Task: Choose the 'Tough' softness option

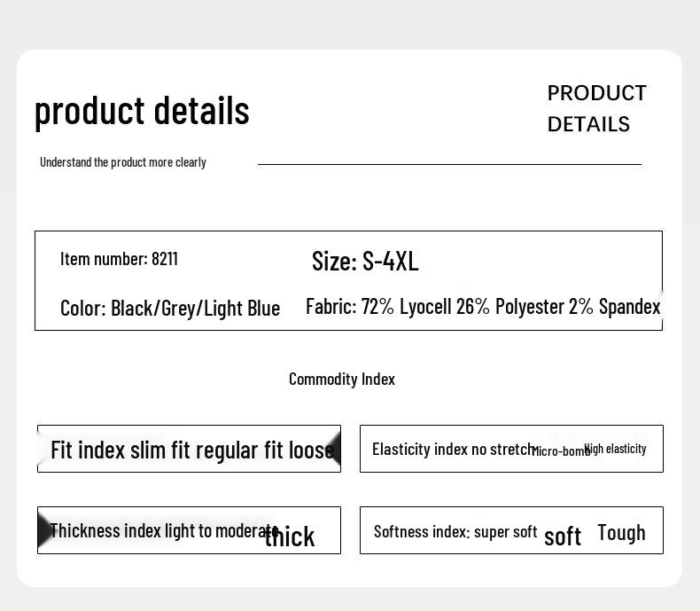Action: 621,532
